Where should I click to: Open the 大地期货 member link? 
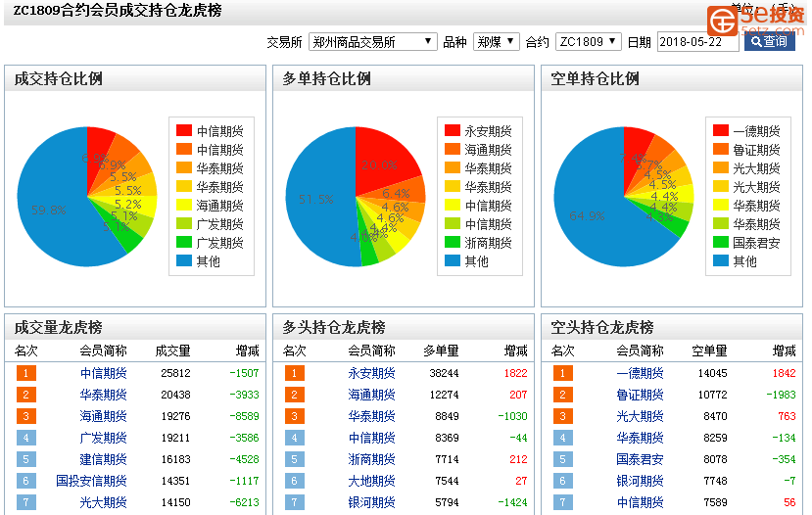[x=372, y=481]
